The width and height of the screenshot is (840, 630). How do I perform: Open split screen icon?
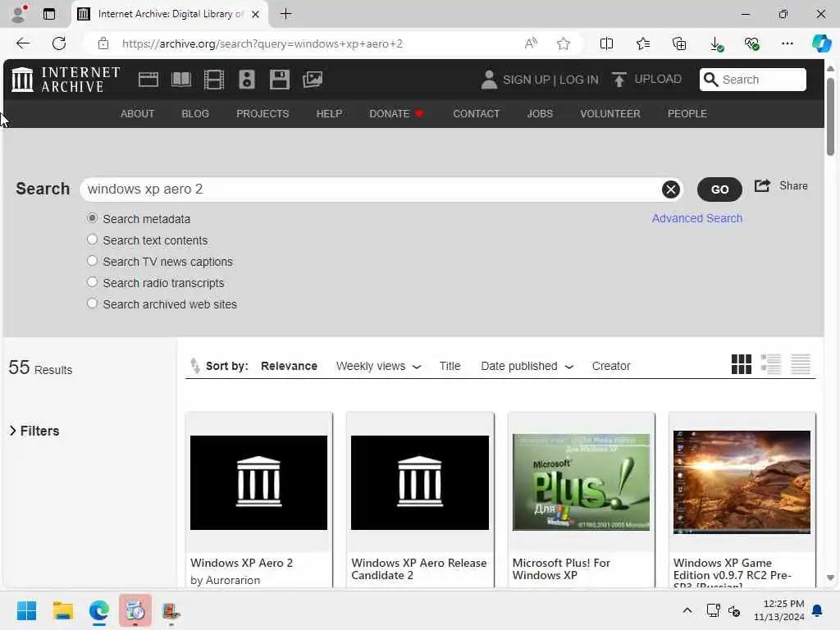pos(606,43)
